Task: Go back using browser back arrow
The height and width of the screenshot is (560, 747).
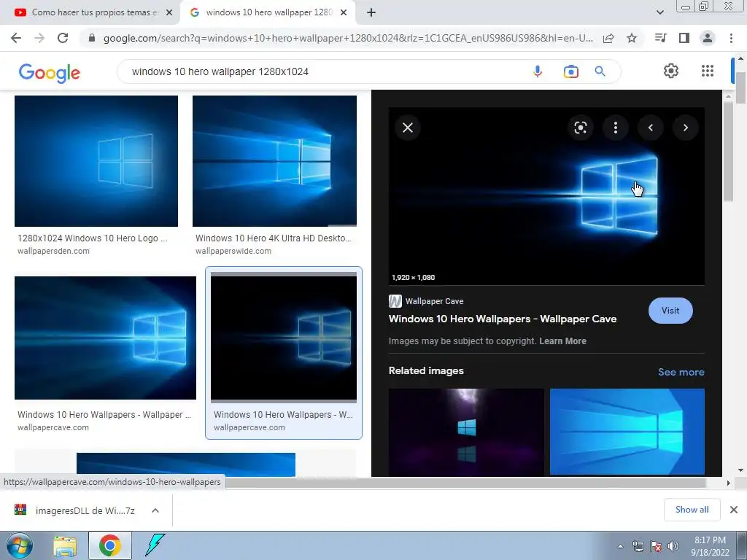Action: (x=16, y=38)
